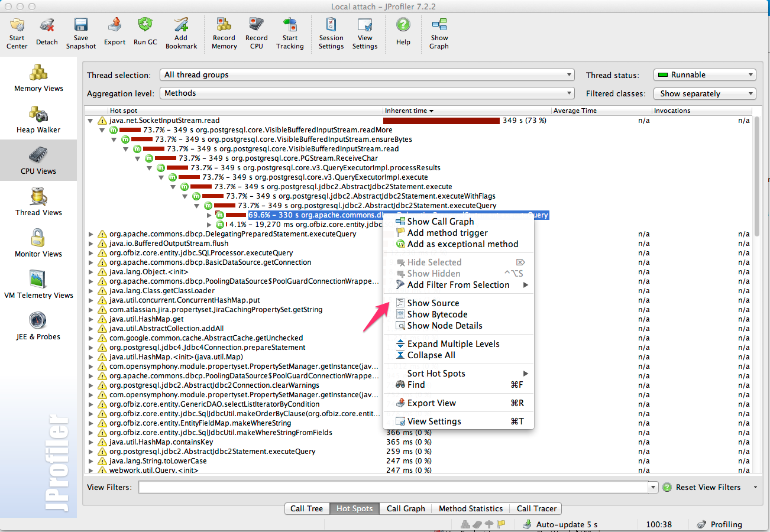Open Session Settings
The height and width of the screenshot is (532, 770).
tap(331, 33)
